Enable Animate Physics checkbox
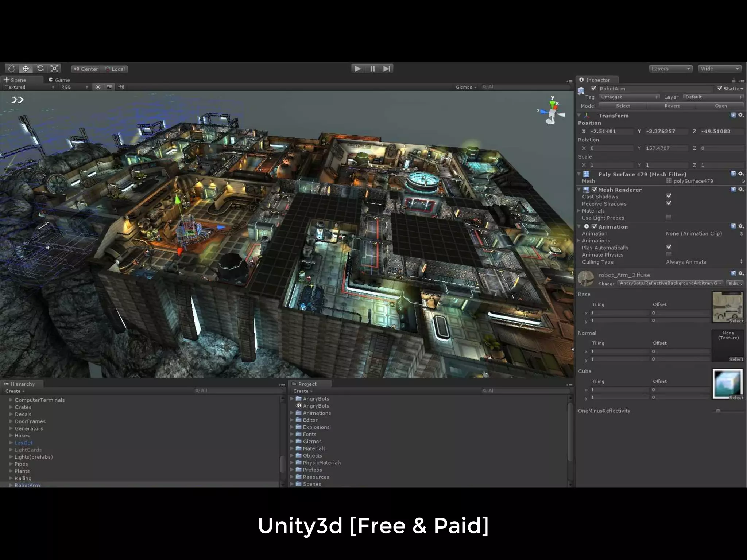747x560 pixels. click(x=669, y=254)
